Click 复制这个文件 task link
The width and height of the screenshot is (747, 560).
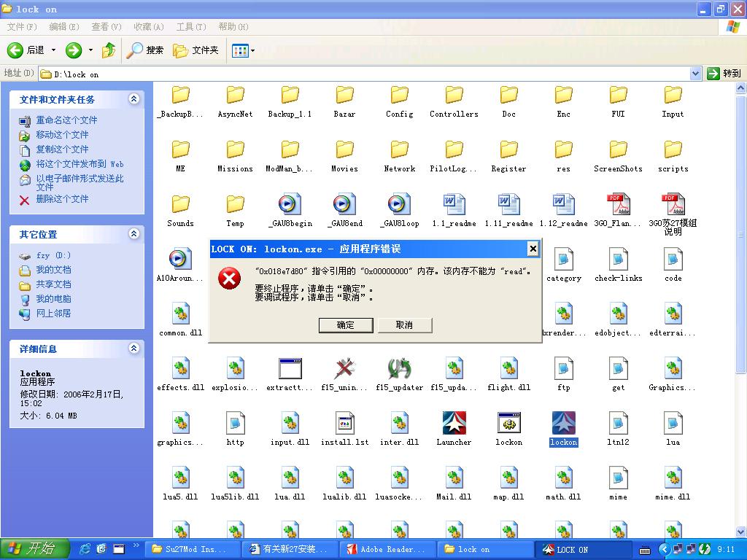click(62, 149)
